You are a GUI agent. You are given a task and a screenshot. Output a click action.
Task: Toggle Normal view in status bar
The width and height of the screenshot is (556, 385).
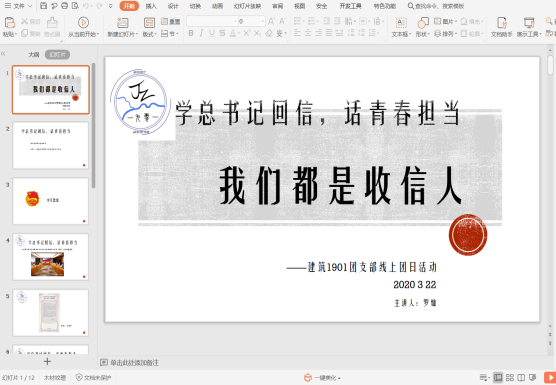pyautogui.click(x=498, y=378)
